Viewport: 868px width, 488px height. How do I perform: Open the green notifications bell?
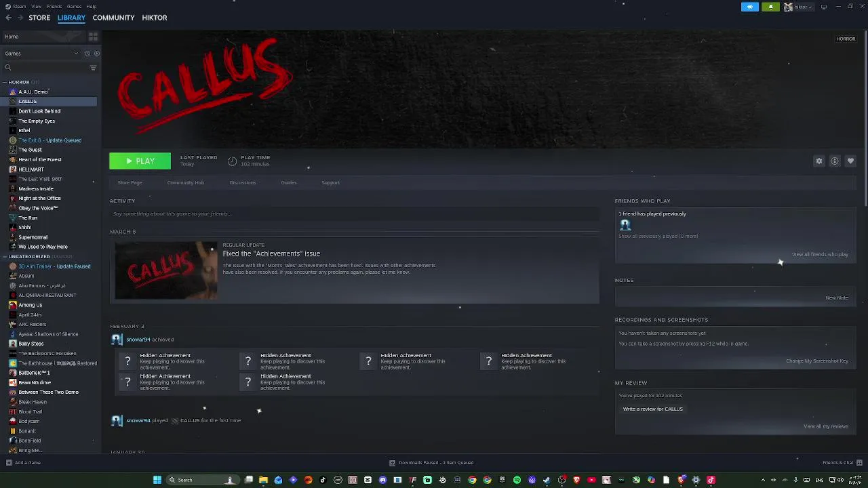click(x=770, y=7)
